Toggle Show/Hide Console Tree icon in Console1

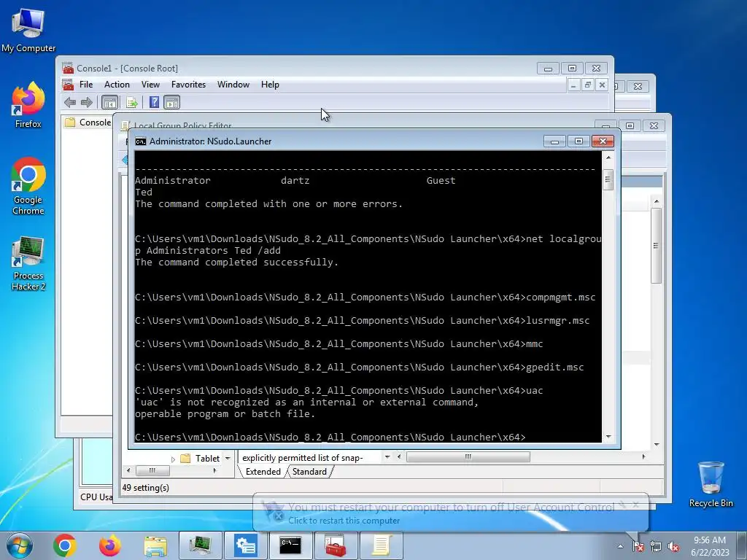(110, 102)
